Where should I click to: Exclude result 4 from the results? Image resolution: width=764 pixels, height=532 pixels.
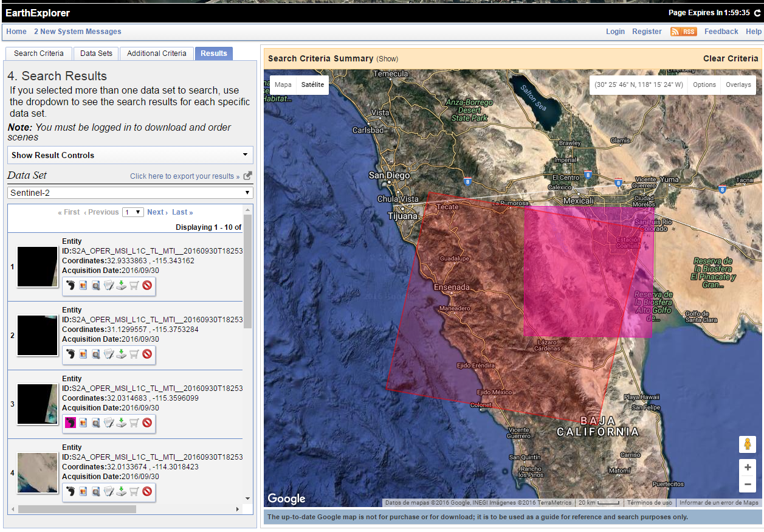click(147, 491)
